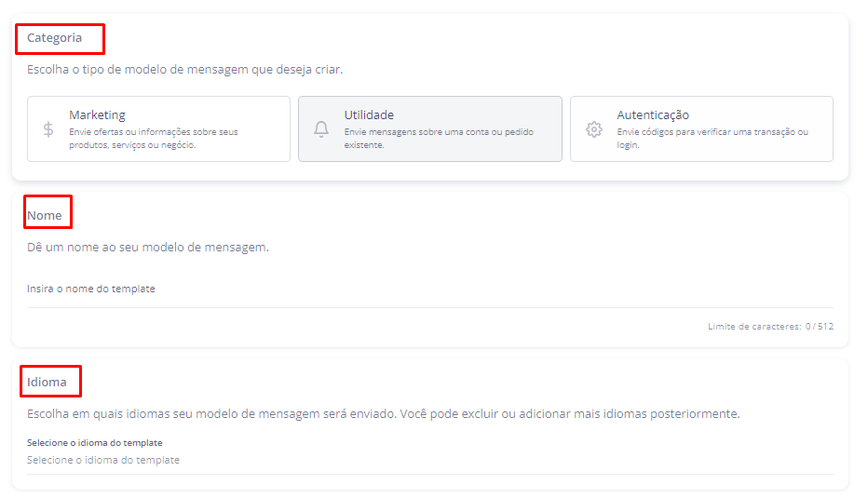
Task: Click the Autenticação description about códigos
Action: [712, 139]
